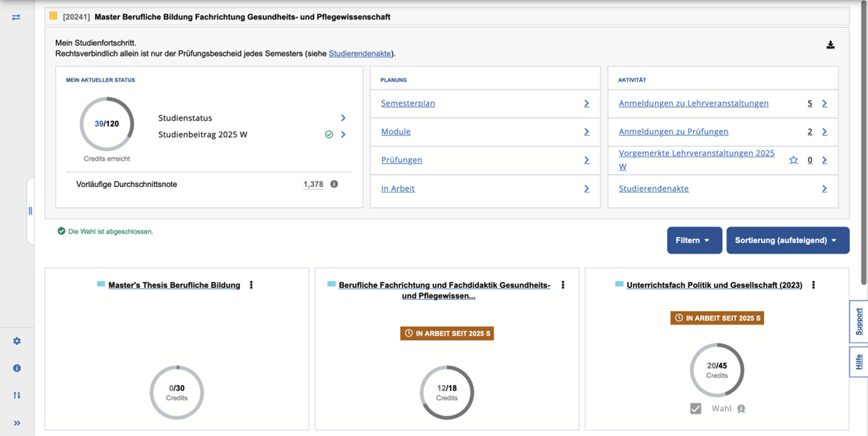
Task: Expand the sidebar with double chevron
Action: (16, 423)
